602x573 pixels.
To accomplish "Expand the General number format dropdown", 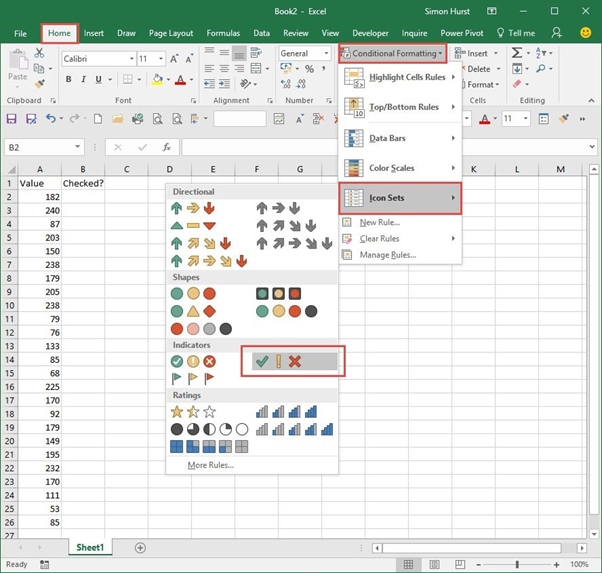I will pyautogui.click(x=325, y=54).
